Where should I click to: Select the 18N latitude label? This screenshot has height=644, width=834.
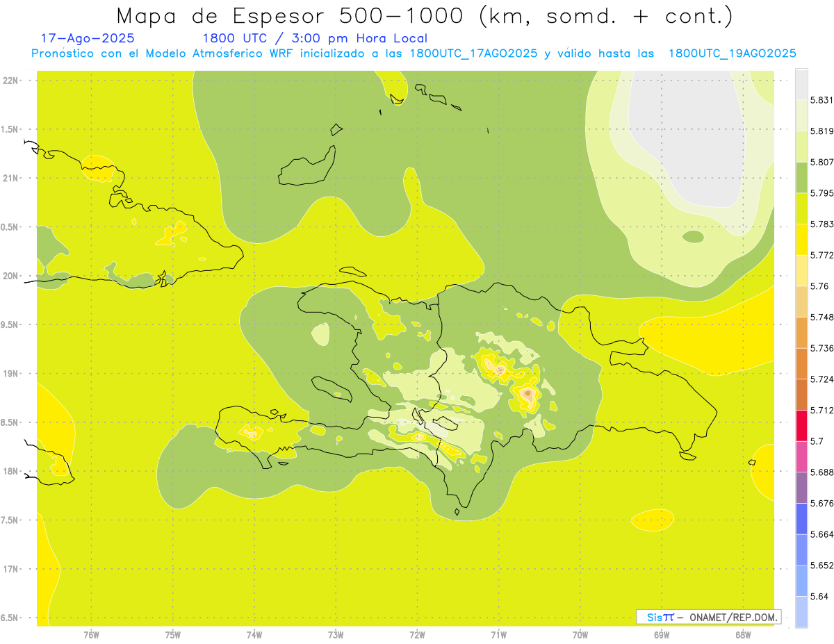[x=10, y=472]
